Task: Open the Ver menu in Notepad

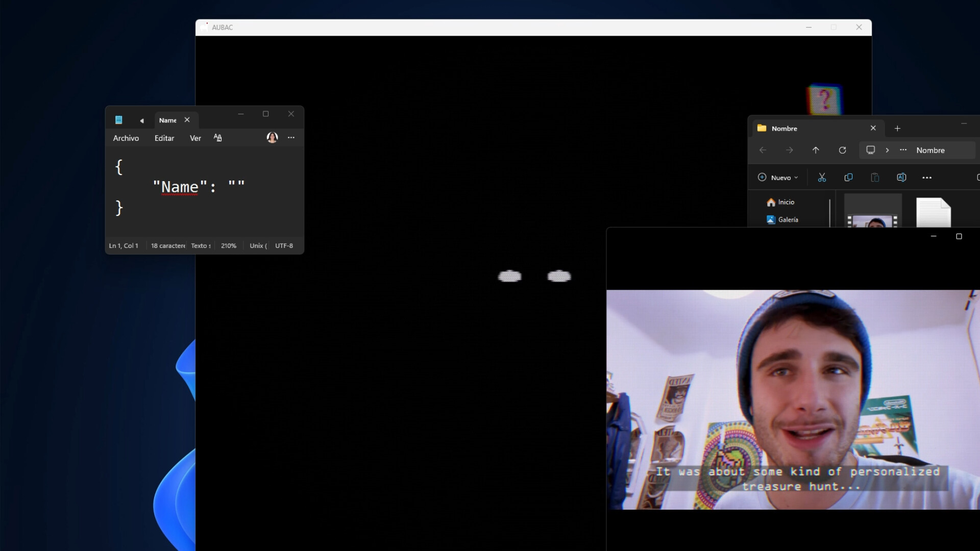Action: point(195,138)
